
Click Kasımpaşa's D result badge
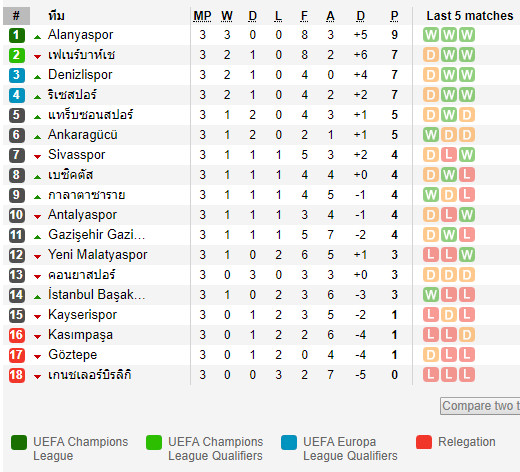click(x=467, y=335)
